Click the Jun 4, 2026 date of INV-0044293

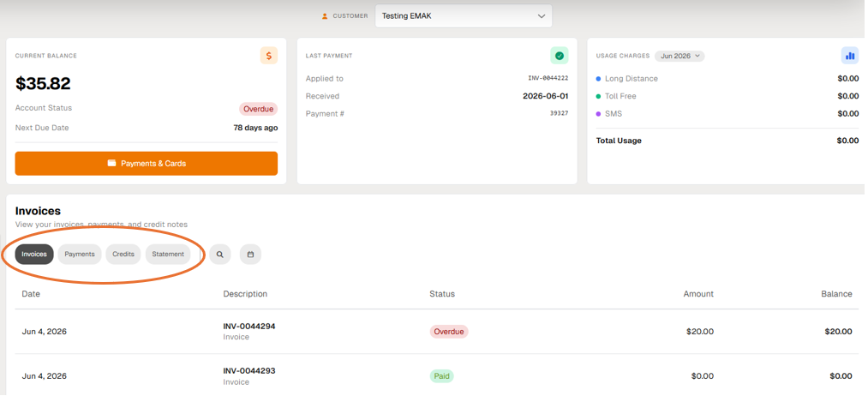coord(45,376)
